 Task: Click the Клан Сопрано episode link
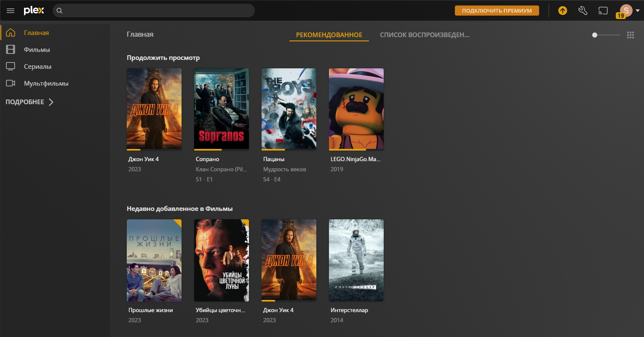pyautogui.click(x=221, y=169)
